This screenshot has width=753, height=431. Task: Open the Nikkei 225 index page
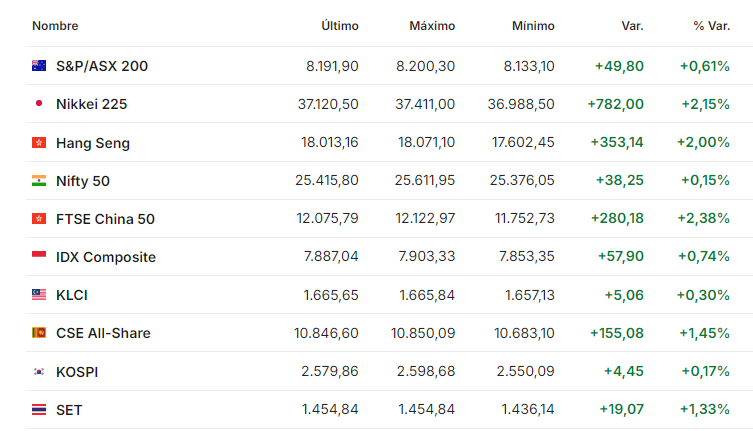(91, 104)
